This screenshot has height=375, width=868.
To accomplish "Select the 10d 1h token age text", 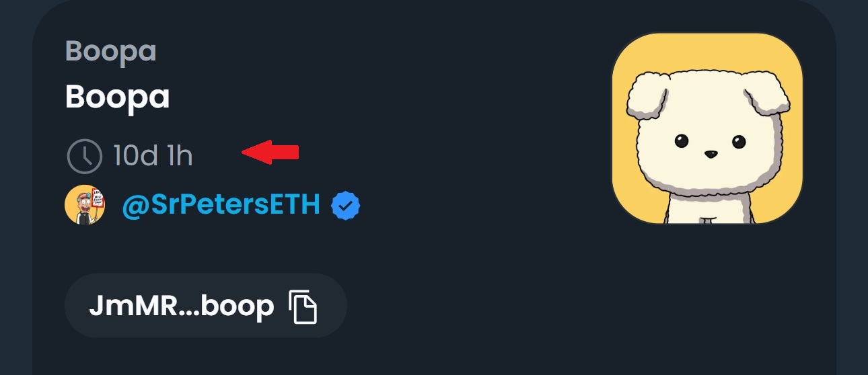I will 153,156.
